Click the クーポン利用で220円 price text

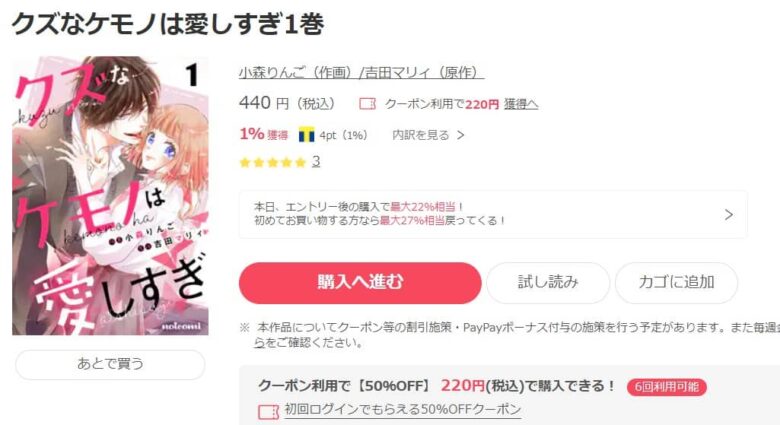[442, 104]
